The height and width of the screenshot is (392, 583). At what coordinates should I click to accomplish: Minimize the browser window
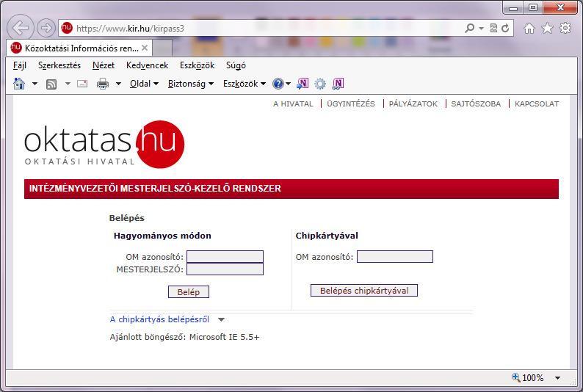point(513,8)
